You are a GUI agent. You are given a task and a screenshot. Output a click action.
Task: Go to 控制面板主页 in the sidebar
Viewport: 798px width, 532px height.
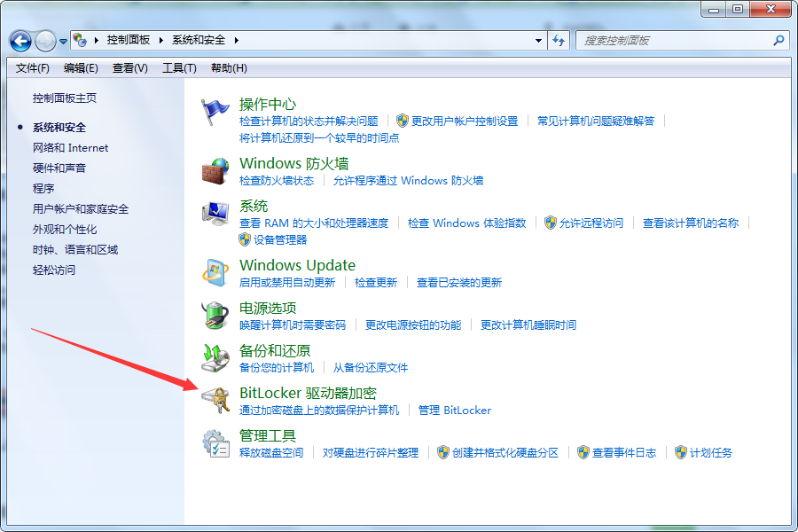65,98
